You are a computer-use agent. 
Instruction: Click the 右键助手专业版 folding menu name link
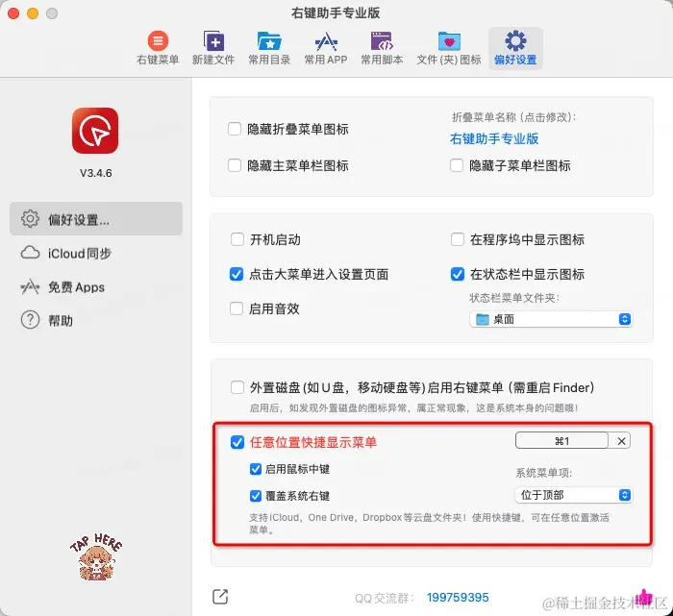coord(494,138)
